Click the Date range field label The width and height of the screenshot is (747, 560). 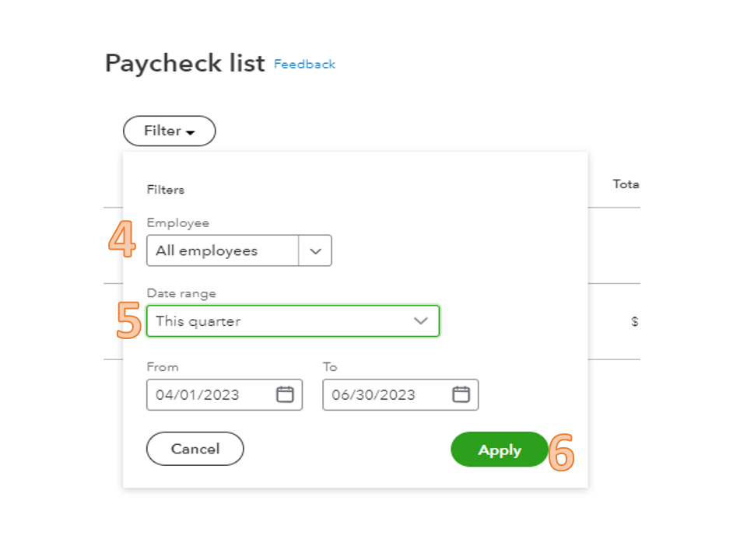point(181,293)
